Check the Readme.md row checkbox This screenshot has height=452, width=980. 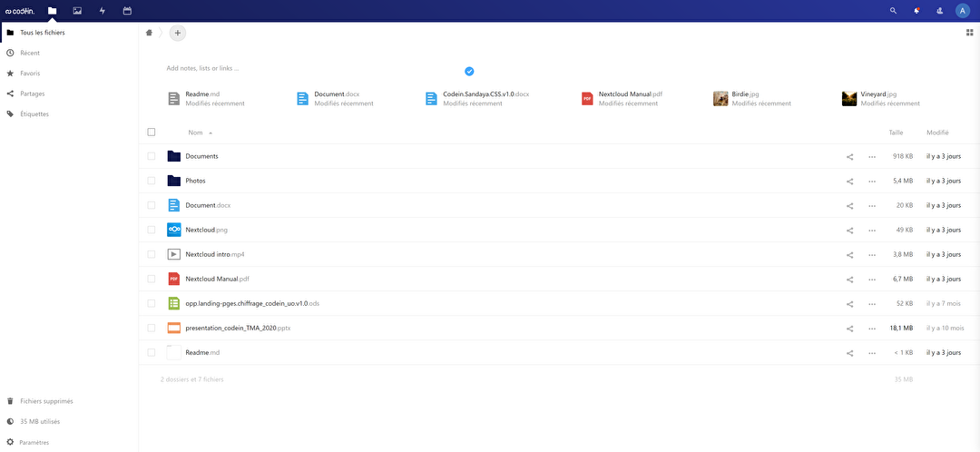(152, 352)
